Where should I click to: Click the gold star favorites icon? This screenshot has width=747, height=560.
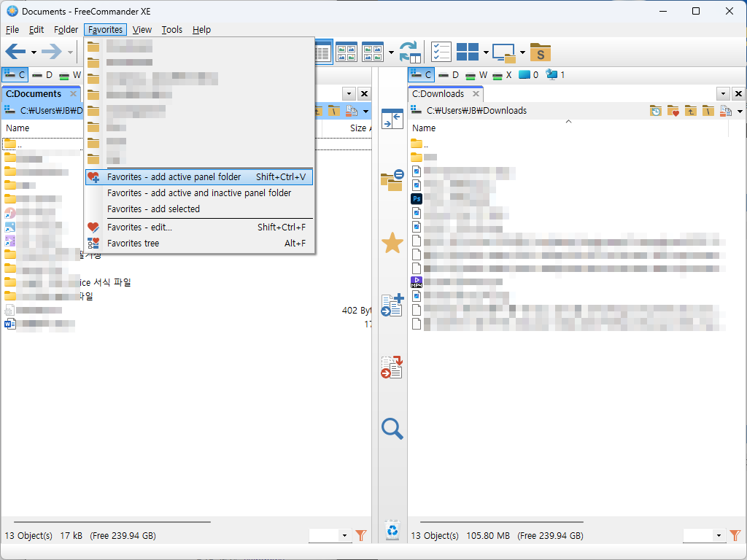[392, 243]
